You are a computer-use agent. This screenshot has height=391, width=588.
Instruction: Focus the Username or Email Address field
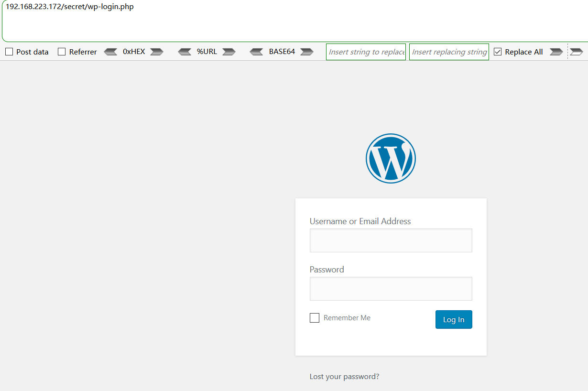tap(391, 240)
